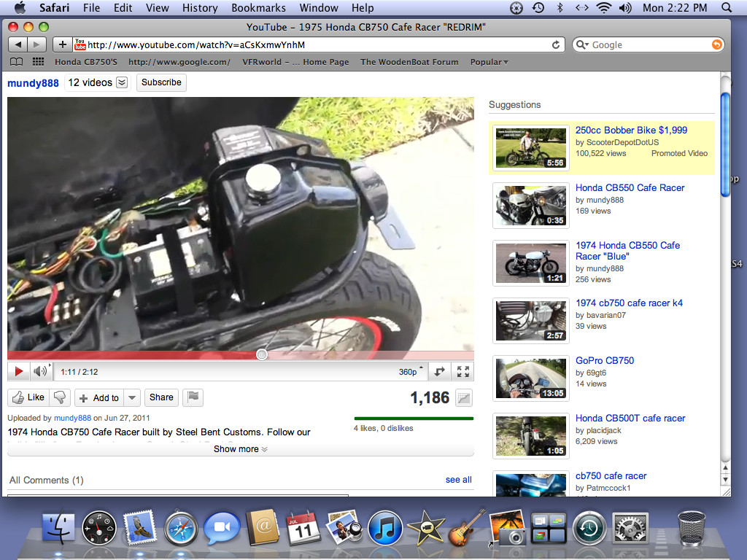Open the Honda CB500T cafe racer link
This screenshot has width=747, height=560.
click(x=630, y=418)
